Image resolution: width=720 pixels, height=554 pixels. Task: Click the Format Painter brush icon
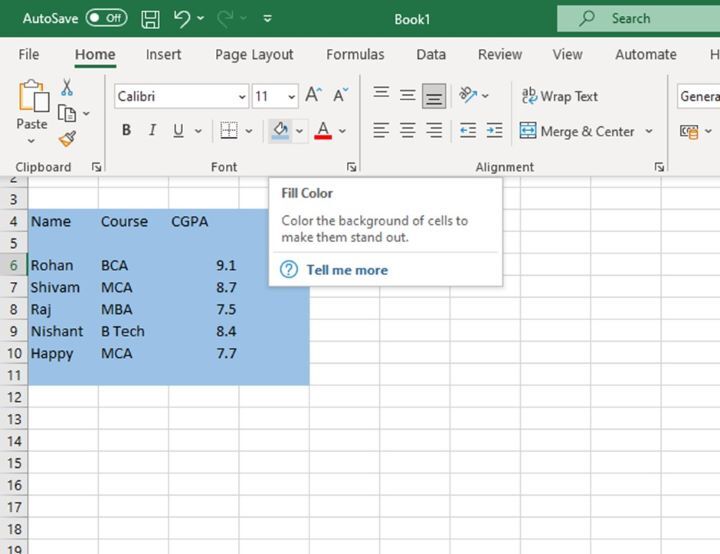[67, 139]
